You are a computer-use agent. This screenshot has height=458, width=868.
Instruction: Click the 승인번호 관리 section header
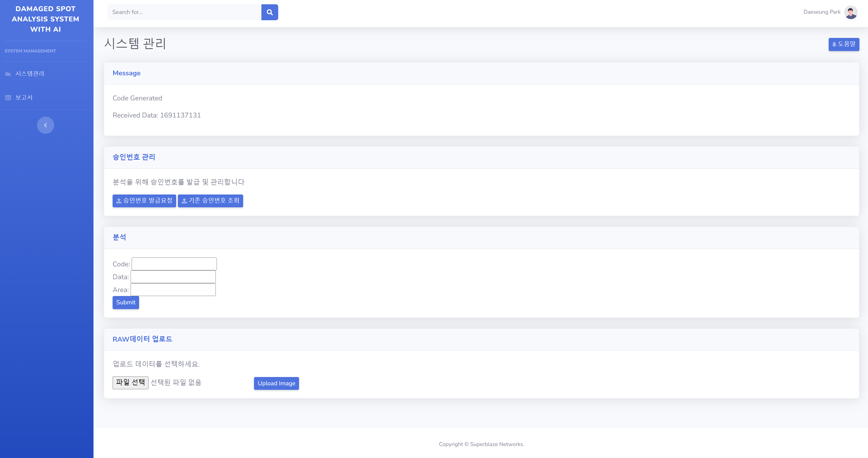click(134, 157)
